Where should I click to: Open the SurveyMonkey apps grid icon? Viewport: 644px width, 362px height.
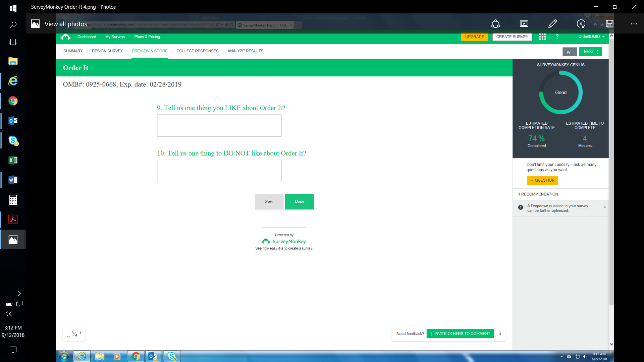(x=542, y=37)
